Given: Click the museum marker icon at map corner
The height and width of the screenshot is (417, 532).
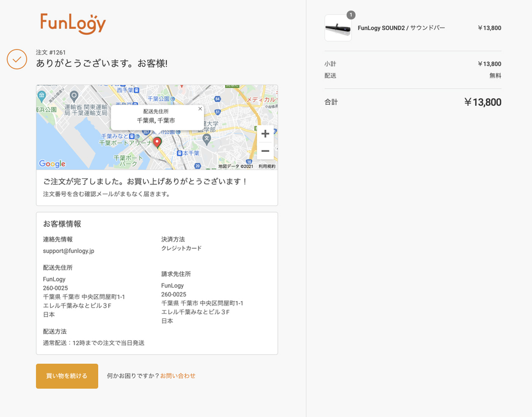Looking at the screenshot, I should [41, 96].
